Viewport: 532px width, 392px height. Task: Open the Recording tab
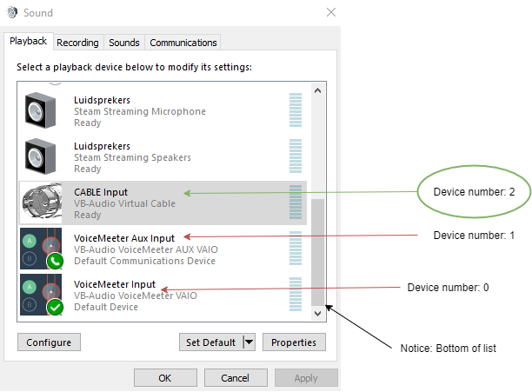click(77, 43)
